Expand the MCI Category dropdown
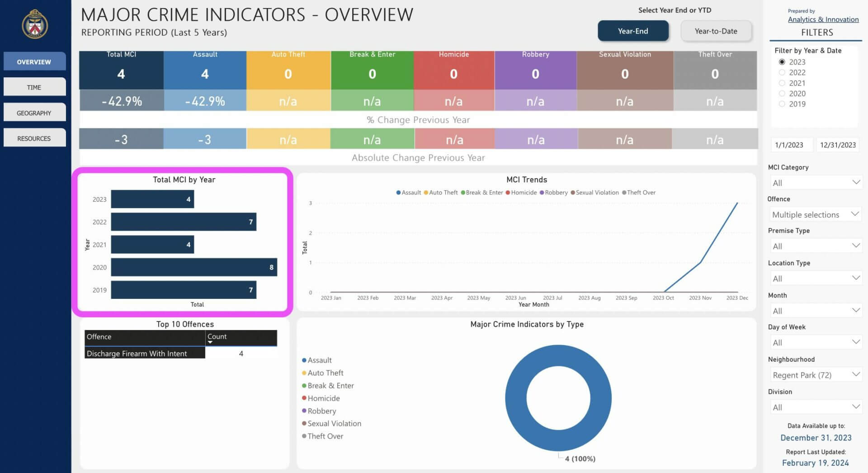This screenshot has width=868, height=473. pos(816,183)
